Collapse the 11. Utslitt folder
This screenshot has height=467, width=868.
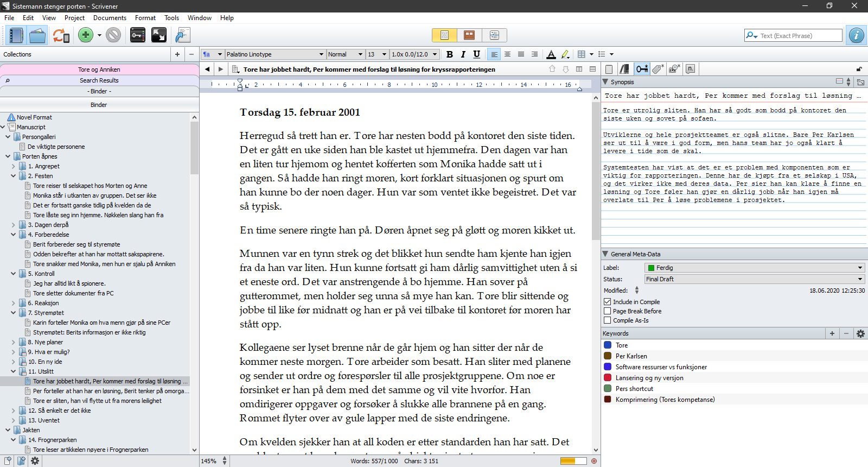click(x=14, y=371)
